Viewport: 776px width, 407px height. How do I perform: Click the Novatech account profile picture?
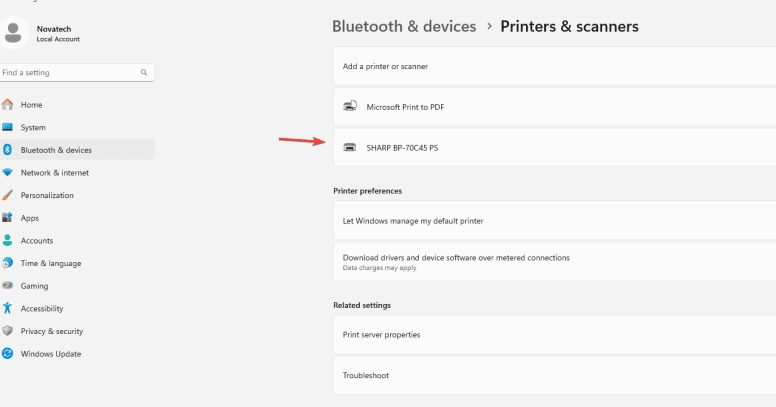tap(13, 33)
